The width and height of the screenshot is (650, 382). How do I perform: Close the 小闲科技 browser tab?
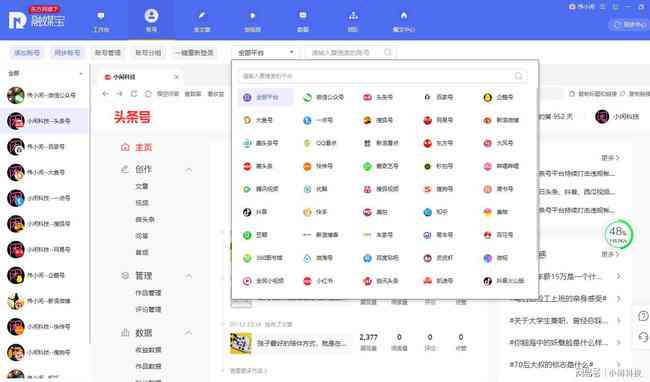pyautogui.click(x=176, y=77)
